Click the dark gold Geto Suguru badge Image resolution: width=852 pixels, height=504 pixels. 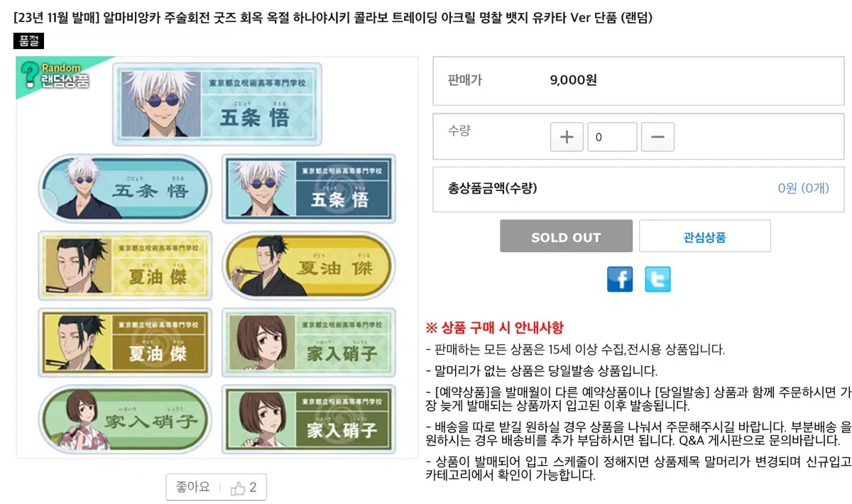(x=125, y=342)
